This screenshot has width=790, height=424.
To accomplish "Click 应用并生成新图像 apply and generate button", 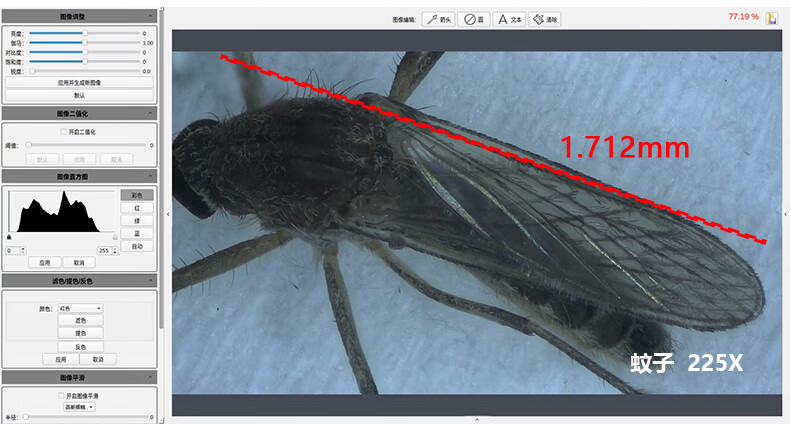I will coord(79,83).
